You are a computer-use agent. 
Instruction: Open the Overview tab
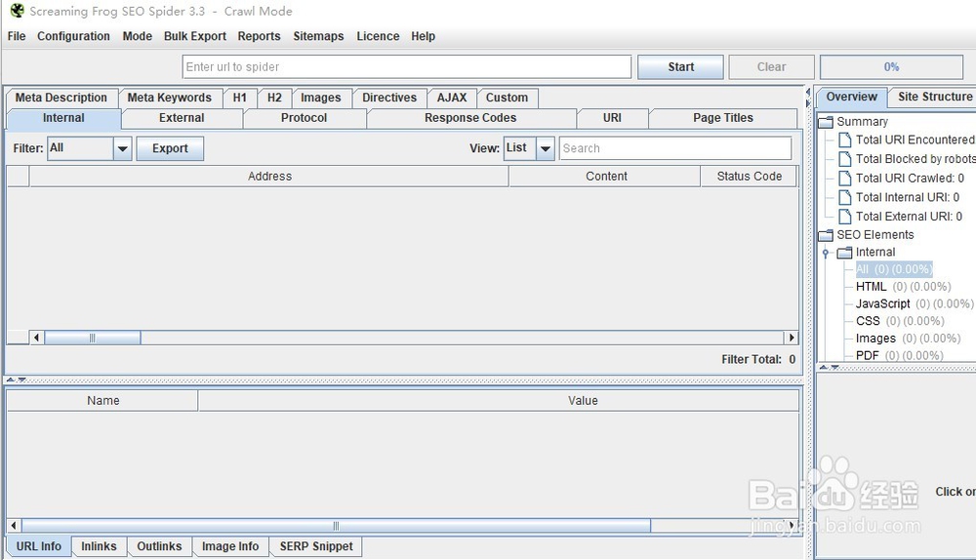click(x=851, y=97)
